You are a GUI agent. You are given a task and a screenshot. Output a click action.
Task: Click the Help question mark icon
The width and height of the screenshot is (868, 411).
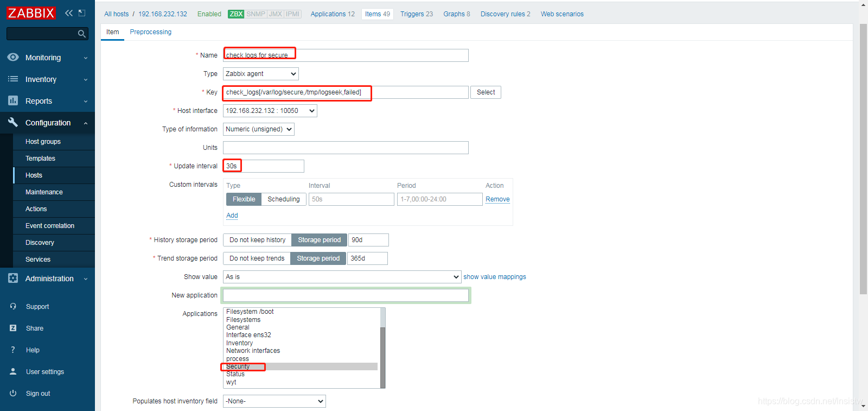pos(13,350)
